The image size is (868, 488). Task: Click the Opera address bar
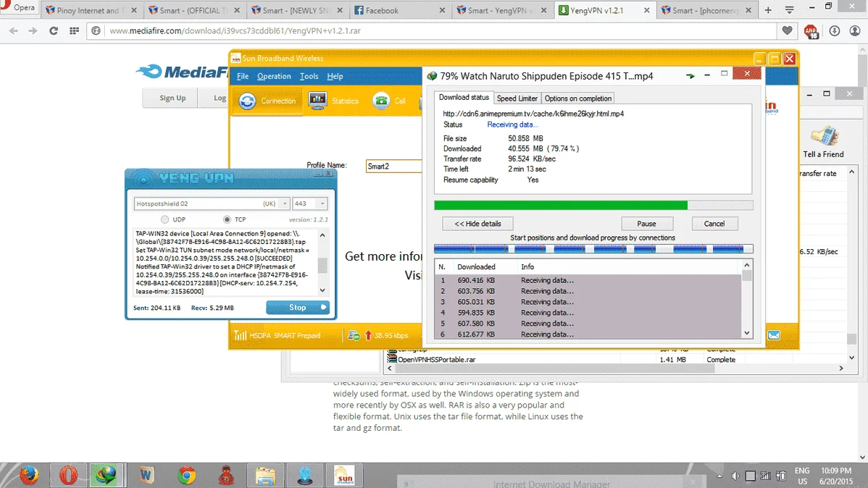pos(432,31)
